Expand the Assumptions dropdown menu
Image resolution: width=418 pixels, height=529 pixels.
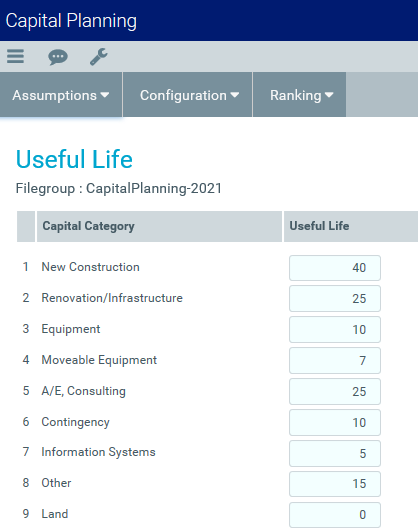[61, 95]
